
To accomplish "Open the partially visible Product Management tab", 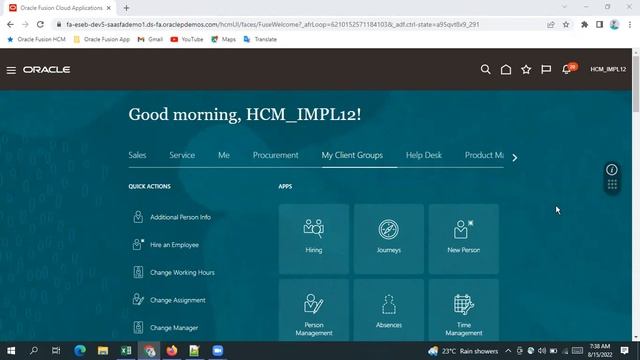I will click(x=484, y=155).
